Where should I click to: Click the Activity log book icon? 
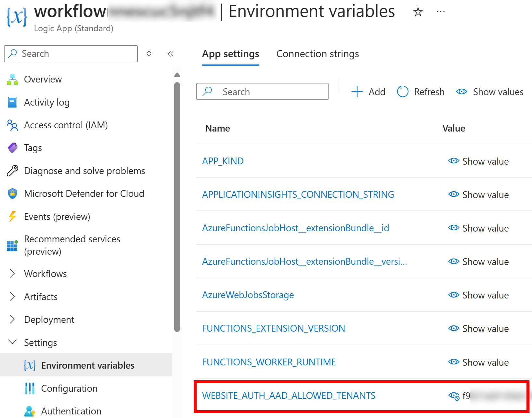tap(12, 102)
